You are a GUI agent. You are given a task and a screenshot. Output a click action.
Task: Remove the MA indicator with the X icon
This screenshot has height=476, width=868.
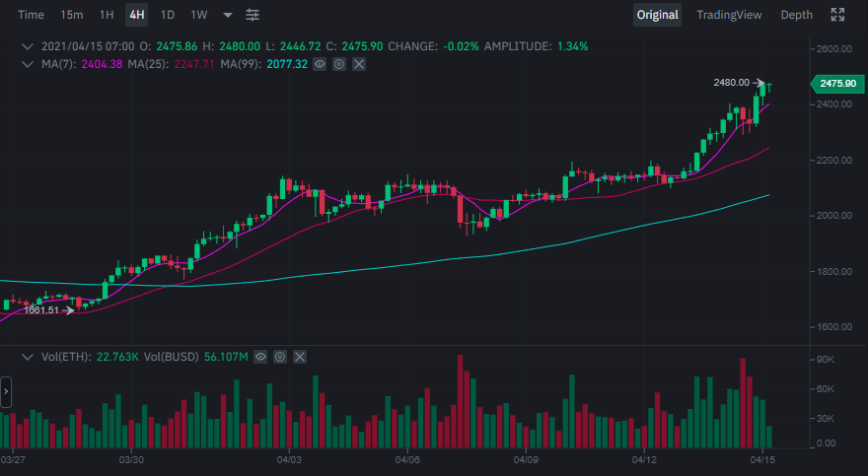click(359, 64)
